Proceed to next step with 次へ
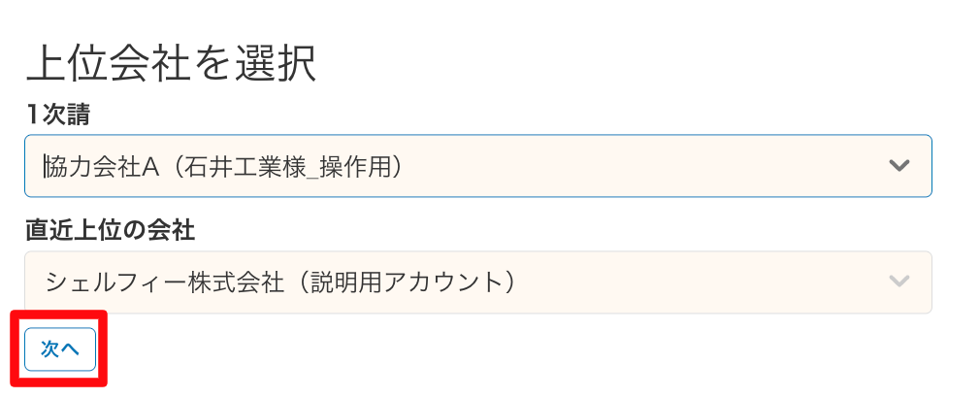 (60, 349)
